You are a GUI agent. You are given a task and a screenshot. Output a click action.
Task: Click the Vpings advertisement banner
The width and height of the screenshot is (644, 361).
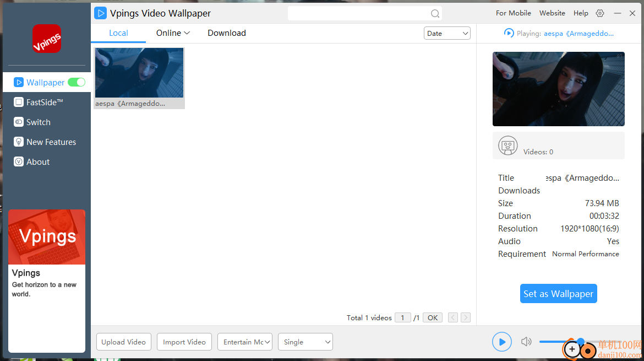tap(47, 281)
